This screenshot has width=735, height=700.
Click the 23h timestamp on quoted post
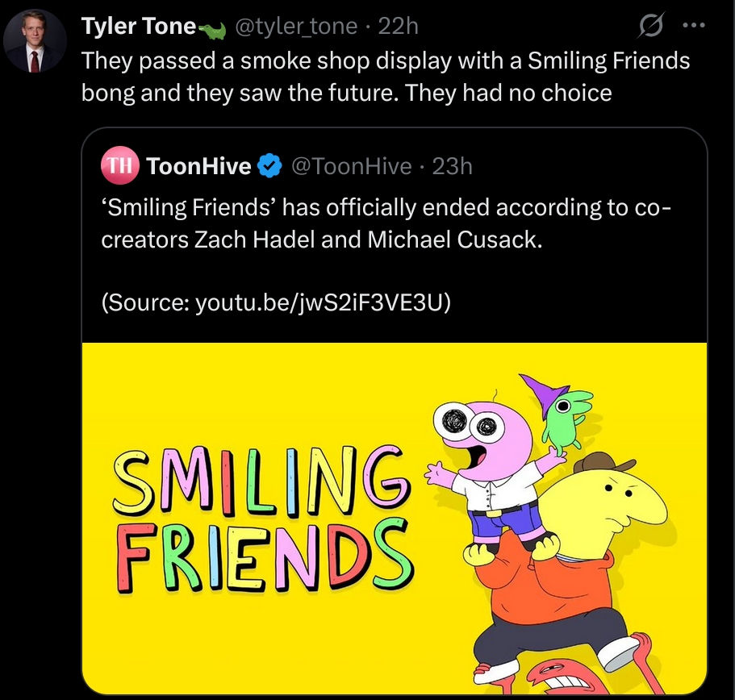tap(453, 167)
